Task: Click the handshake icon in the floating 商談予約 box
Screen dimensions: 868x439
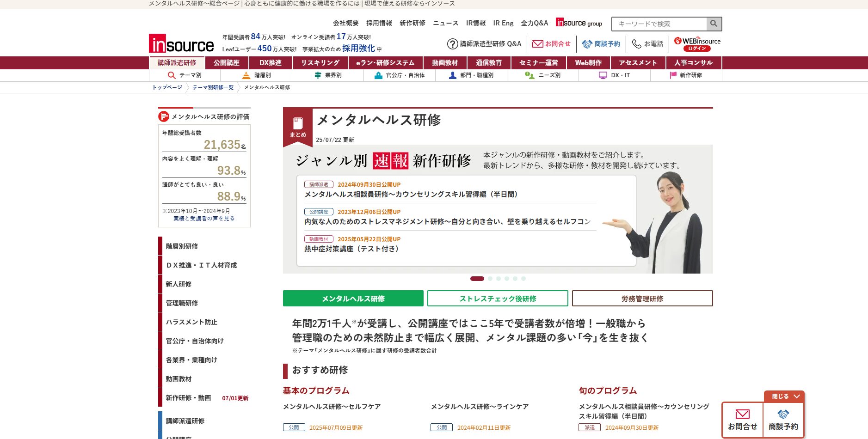Action: (x=783, y=414)
